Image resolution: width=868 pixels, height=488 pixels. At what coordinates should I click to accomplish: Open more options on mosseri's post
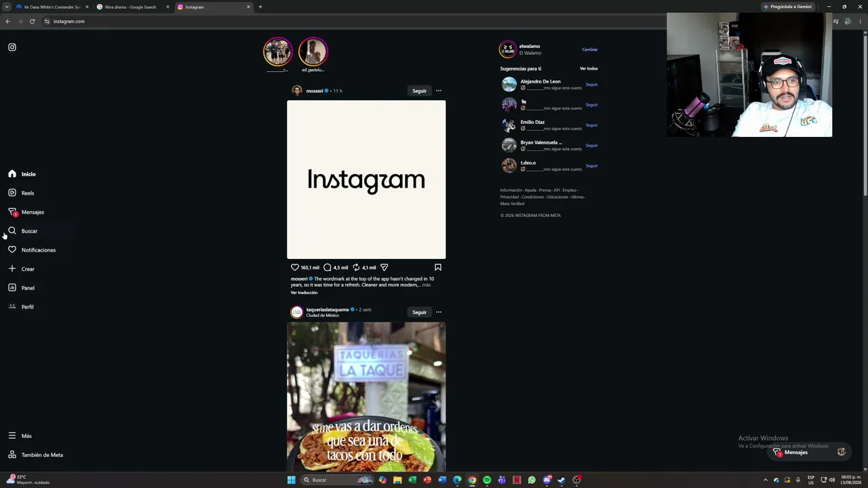(439, 91)
